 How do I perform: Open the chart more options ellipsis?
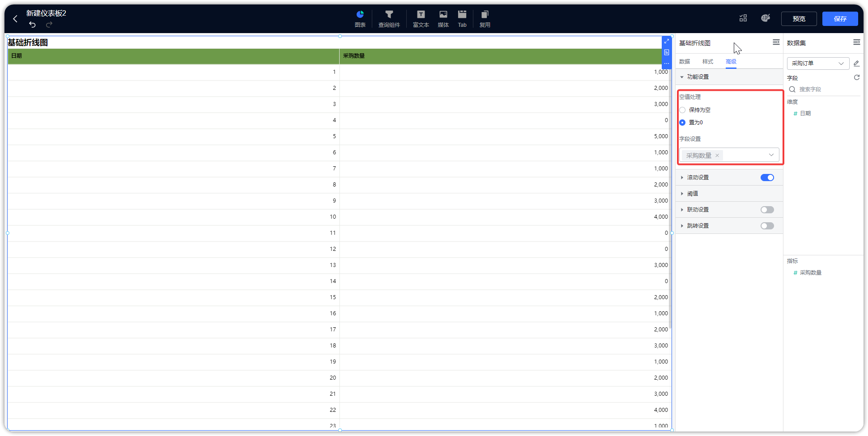pyautogui.click(x=667, y=63)
